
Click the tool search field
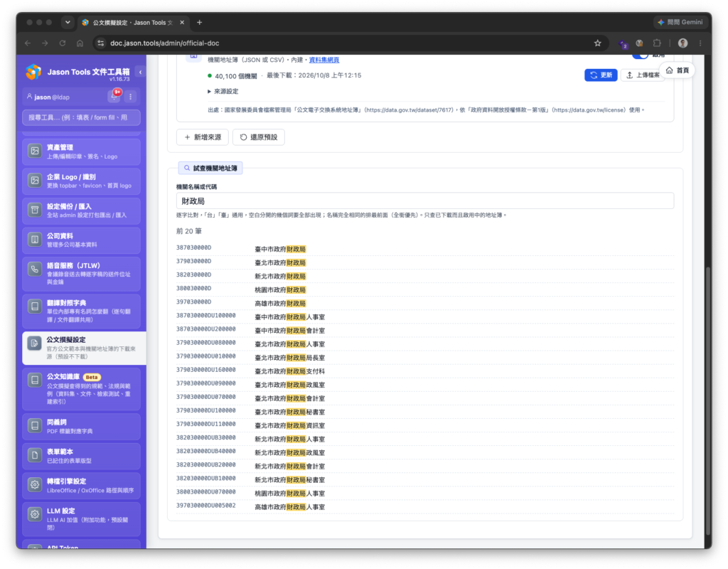click(81, 117)
